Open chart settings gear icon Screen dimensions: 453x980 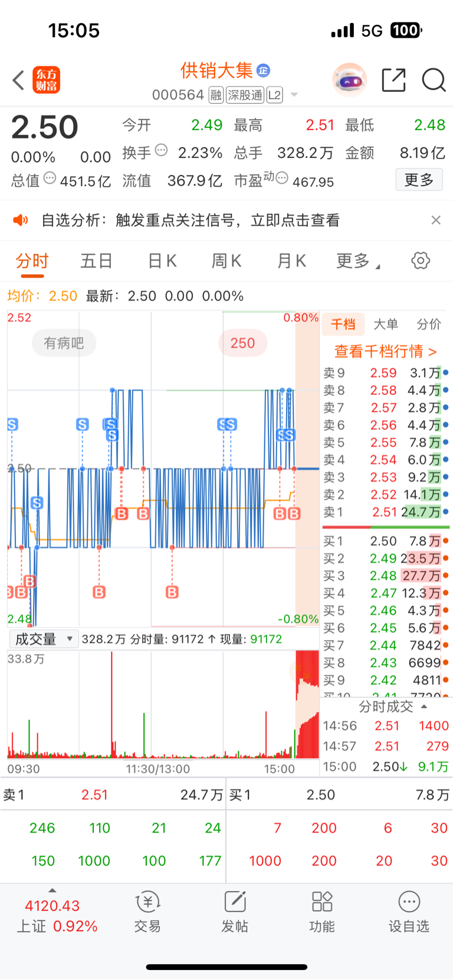click(x=421, y=260)
